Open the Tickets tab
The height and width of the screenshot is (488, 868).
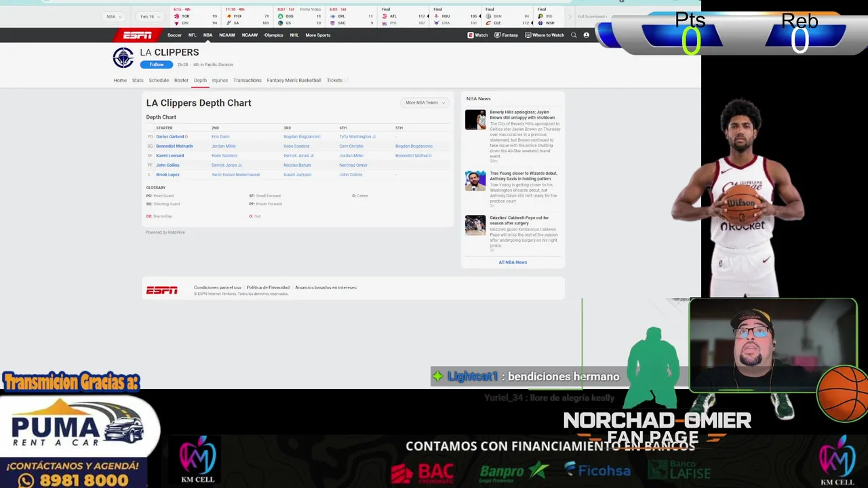tap(336, 80)
